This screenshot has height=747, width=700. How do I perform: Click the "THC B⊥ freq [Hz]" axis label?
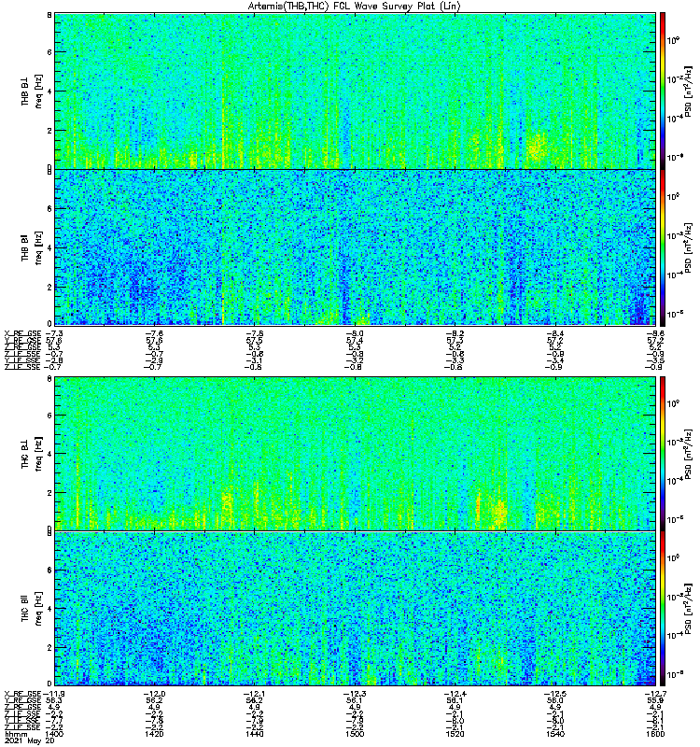click(x=32, y=454)
